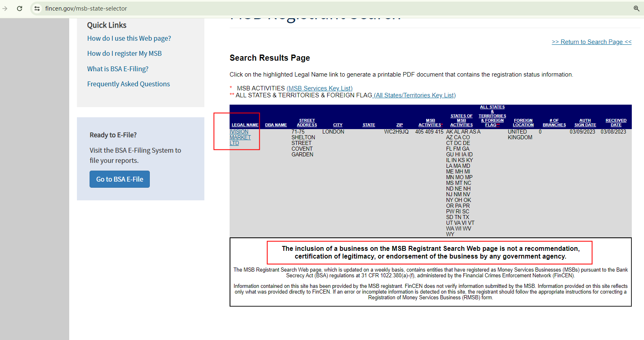Select the MSB activities codes '405 409 415'
The width and height of the screenshot is (644, 340).
(x=429, y=132)
